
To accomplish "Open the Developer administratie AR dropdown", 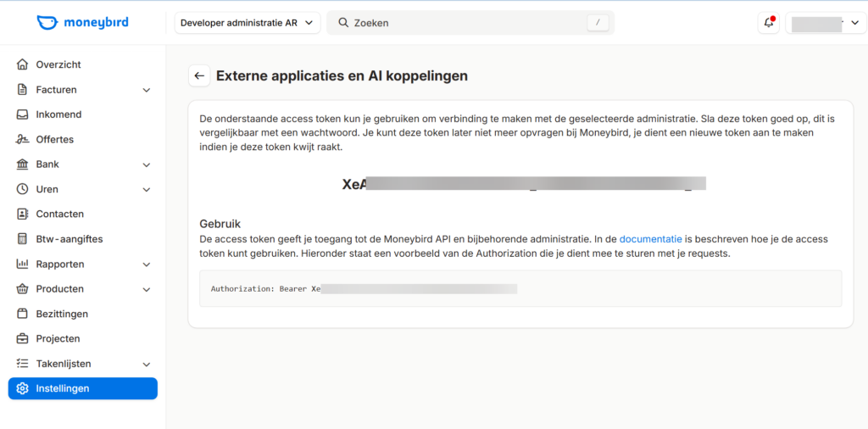I will 248,23.
